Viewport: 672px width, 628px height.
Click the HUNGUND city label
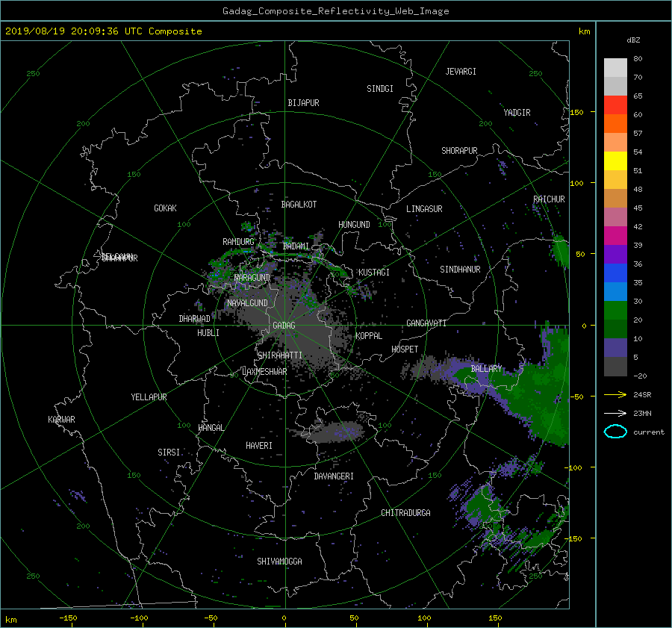(x=354, y=225)
